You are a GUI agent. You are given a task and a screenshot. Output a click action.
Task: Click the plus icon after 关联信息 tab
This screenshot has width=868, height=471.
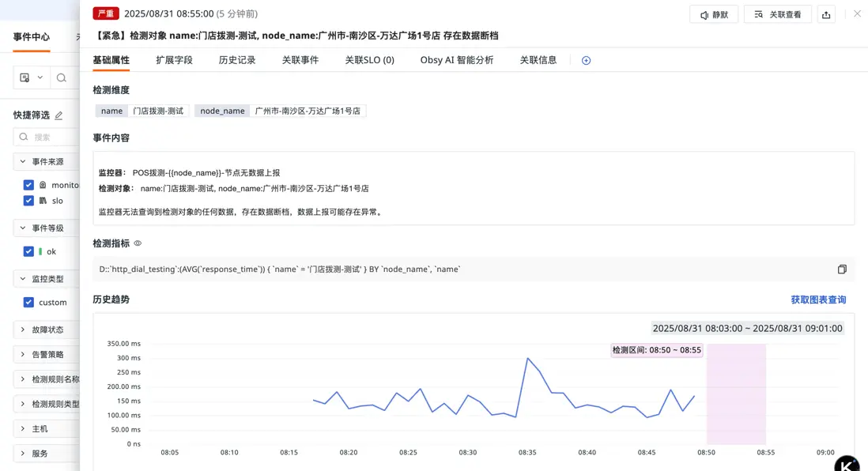click(586, 60)
